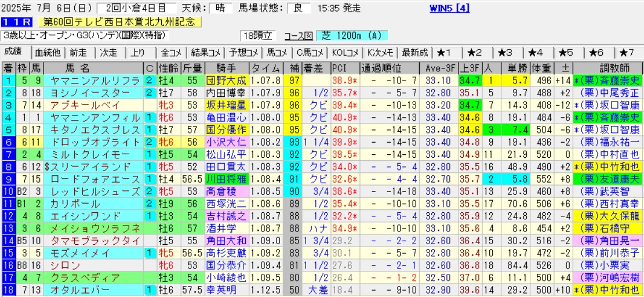Select trainer 友道康夫 cell
Image resolution: width=644 pixels, height=297 pixels.
coord(608,179)
